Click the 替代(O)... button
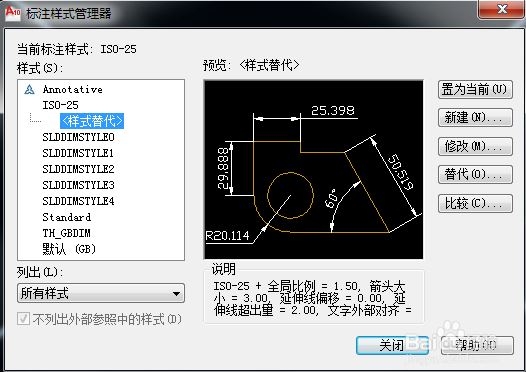This screenshot has width=526, height=372. [x=475, y=174]
